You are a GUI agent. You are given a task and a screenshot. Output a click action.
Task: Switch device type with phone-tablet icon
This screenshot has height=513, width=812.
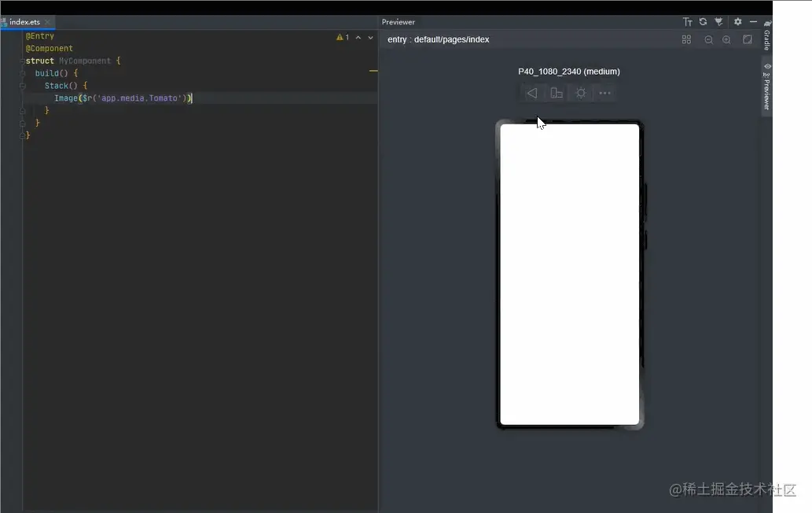tap(557, 94)
